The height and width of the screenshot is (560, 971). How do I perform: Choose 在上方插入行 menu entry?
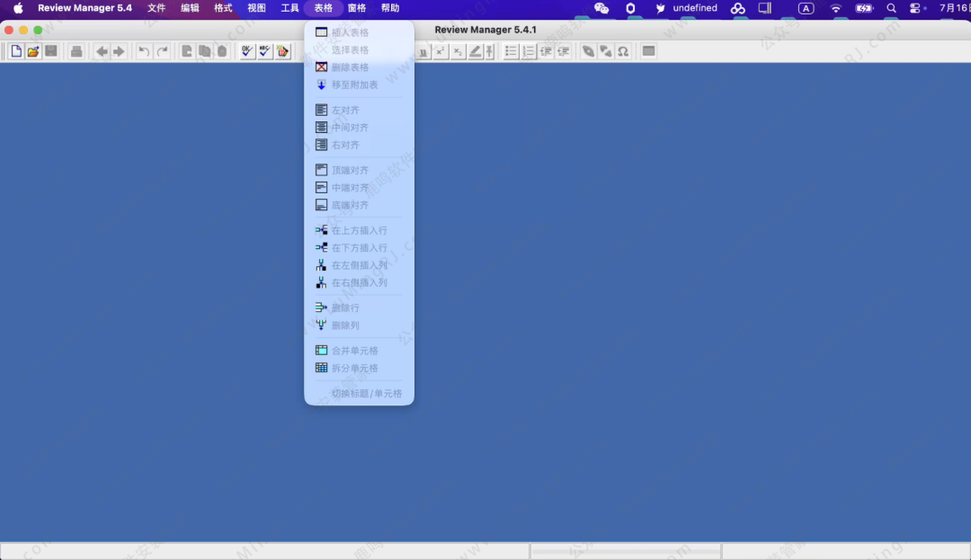tap(359, 230)
